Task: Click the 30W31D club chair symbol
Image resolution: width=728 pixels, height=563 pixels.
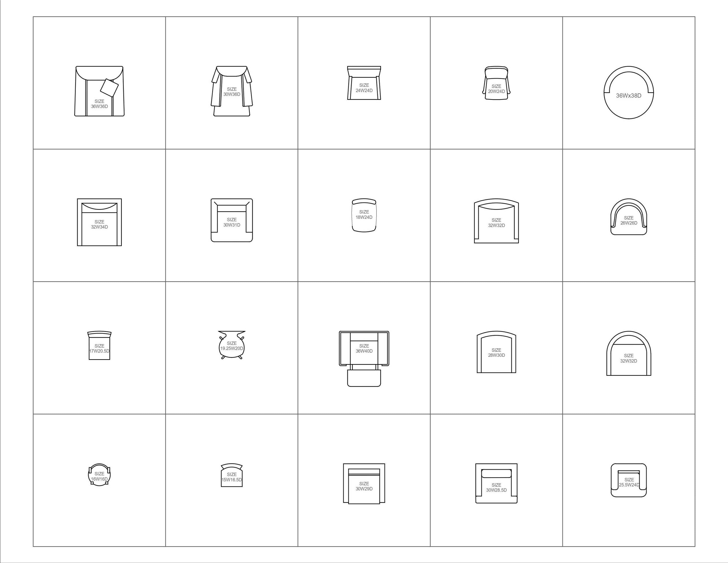Action: point(232,220)
